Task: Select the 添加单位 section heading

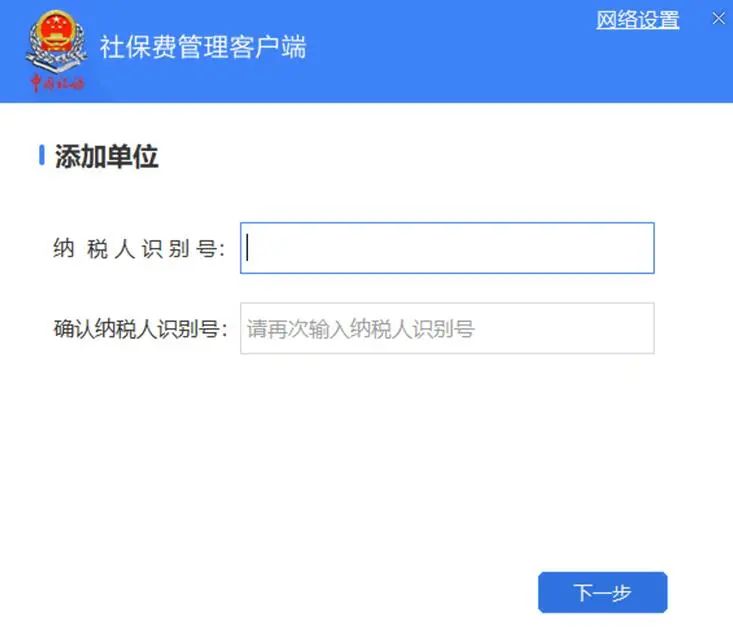Action: 107,156
